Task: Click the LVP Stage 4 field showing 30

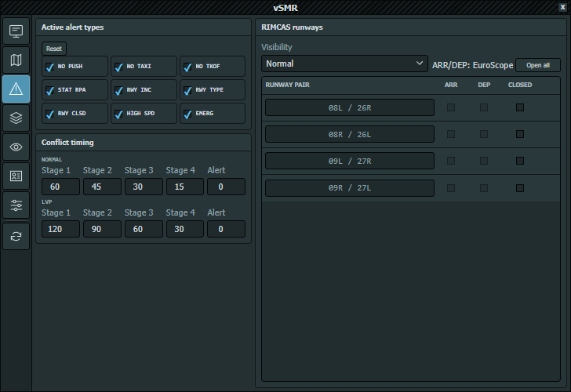Action: tap(185, 229)
